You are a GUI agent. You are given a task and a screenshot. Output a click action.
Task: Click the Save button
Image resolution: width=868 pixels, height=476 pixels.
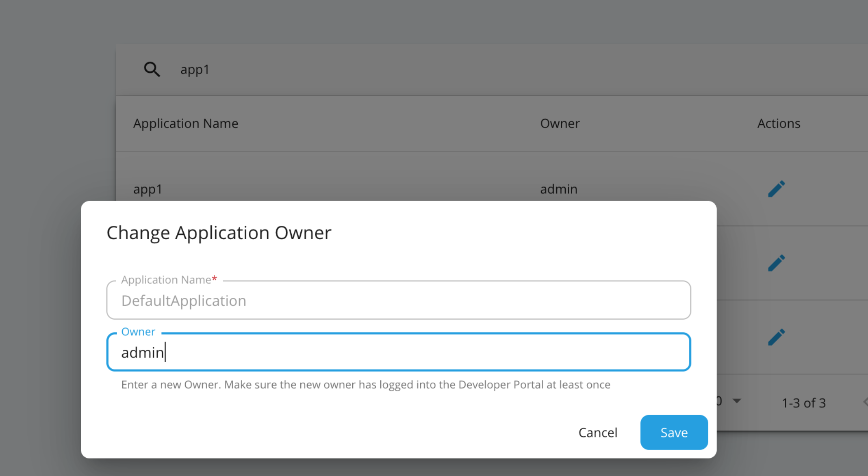pyautogui.click(x=674, y=432)
